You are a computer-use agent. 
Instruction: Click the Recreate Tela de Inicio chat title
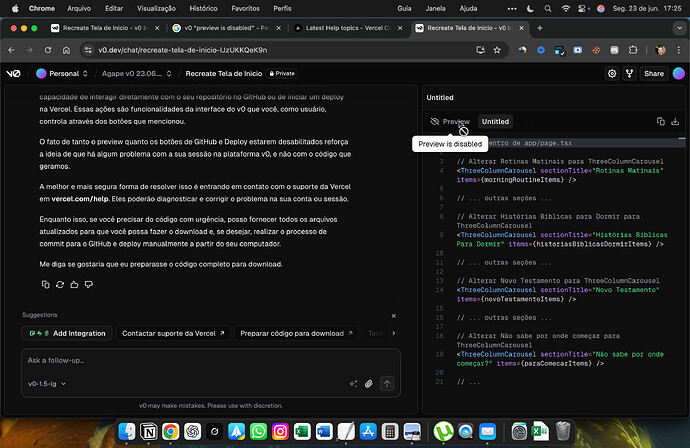(x=224, y=73)
